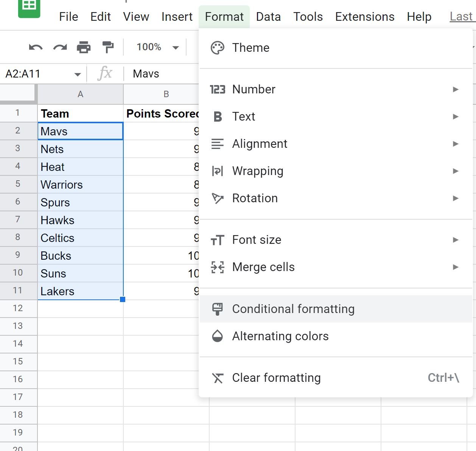Click the Alternating colors droplet icon
The width and height of the screenshot is (476, 451).
pyautogui.click(x=218, y=336)
